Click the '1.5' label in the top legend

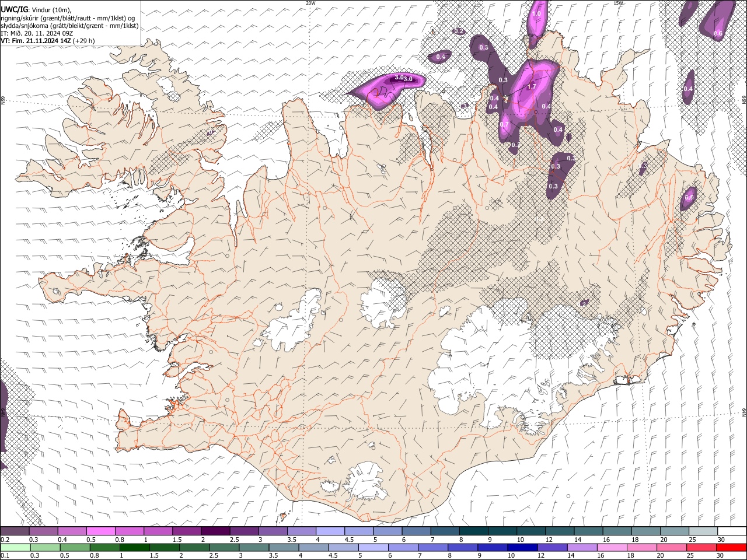click(176, 540)
